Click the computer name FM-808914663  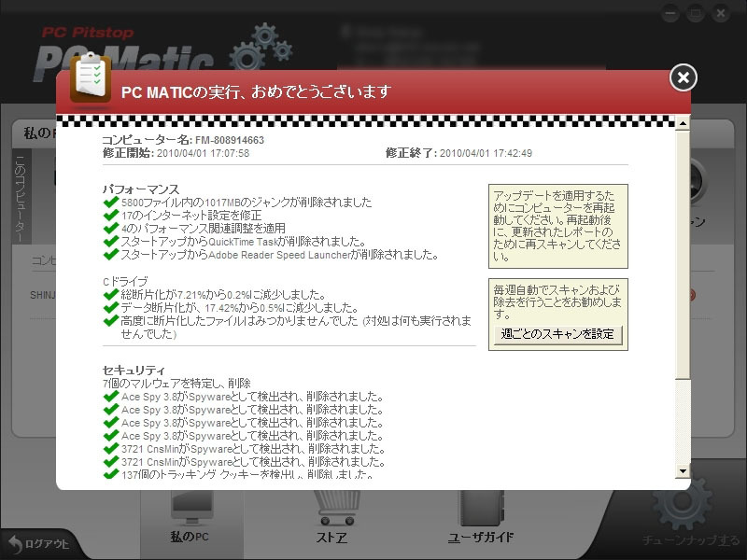click(229, 140)
